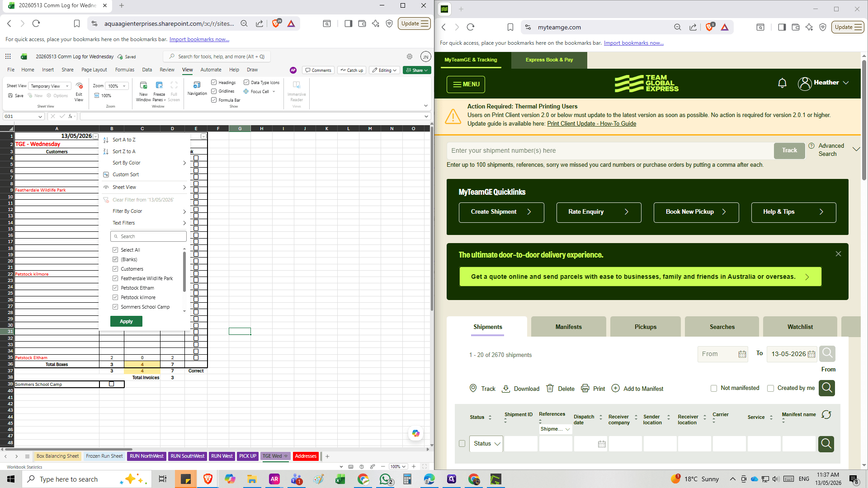The width and height of the screenshot is (868, 488).
Task: Click the Create Shipment quicklink
Action: coord(501,212)
